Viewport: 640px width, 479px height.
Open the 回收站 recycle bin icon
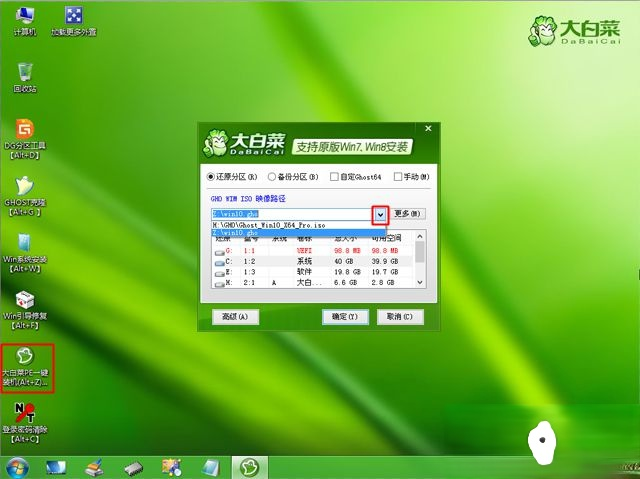click(x=25, y=78)
